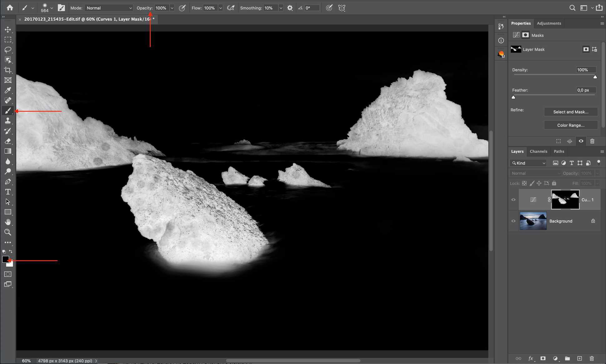Select the Path Selection tool
Image resolution: width=606 pixels, height=364 pixels.
[8, 202]
